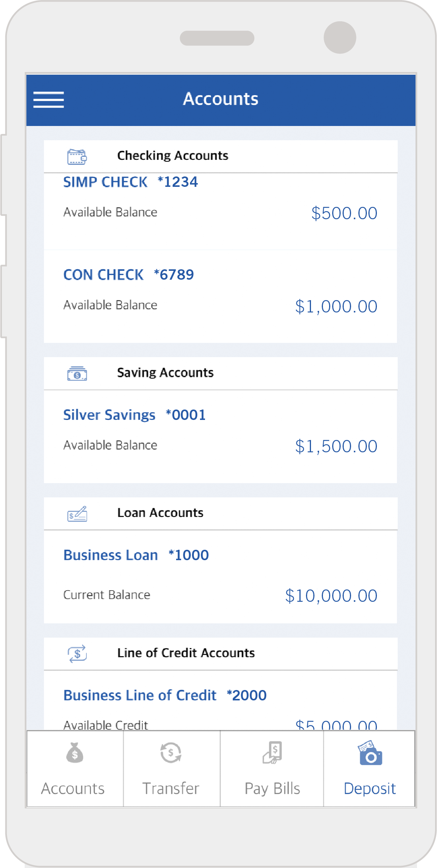Open SIMP CHECK *1234 account

click(x=131, y=182)
